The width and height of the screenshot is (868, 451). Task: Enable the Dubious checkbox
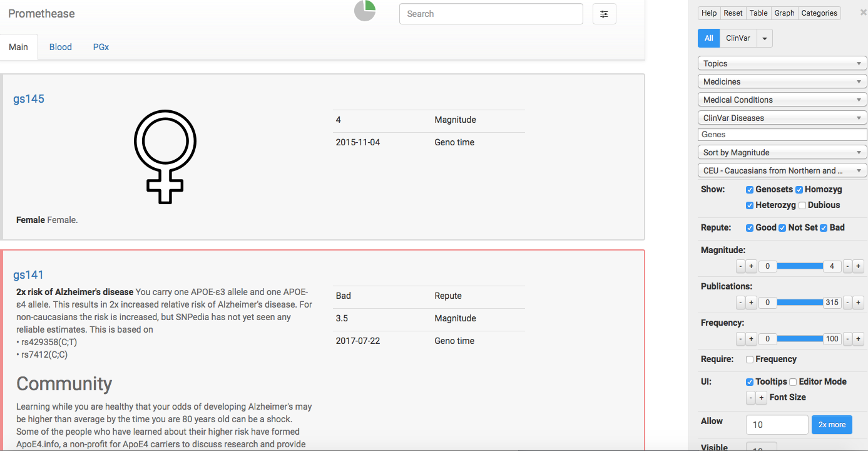point(802,205)
